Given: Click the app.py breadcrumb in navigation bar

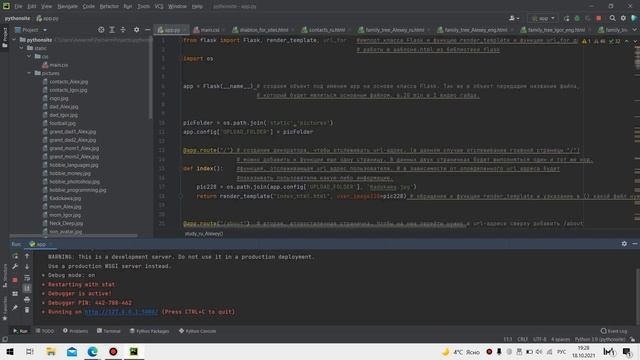Looking at the screenshot, I should 47,18.
